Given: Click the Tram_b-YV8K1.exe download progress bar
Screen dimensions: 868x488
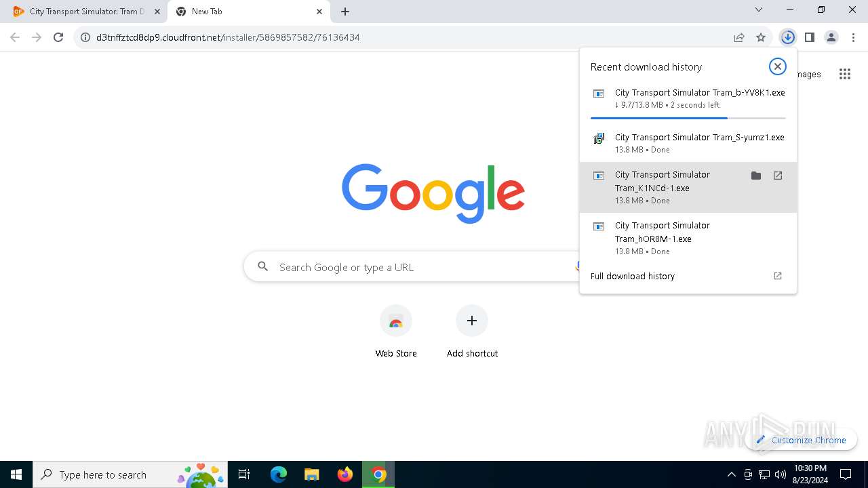Looking at the screenshot, I should click(x=688, y=118).
